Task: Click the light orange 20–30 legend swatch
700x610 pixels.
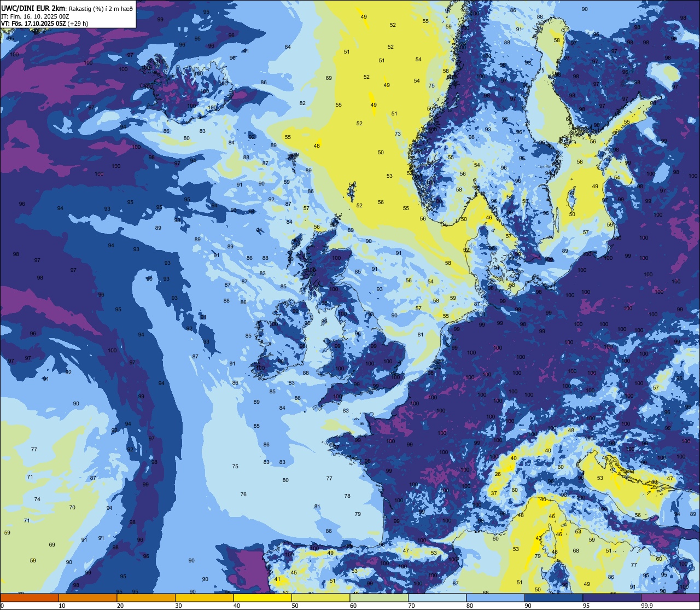Action: point(146,598)
